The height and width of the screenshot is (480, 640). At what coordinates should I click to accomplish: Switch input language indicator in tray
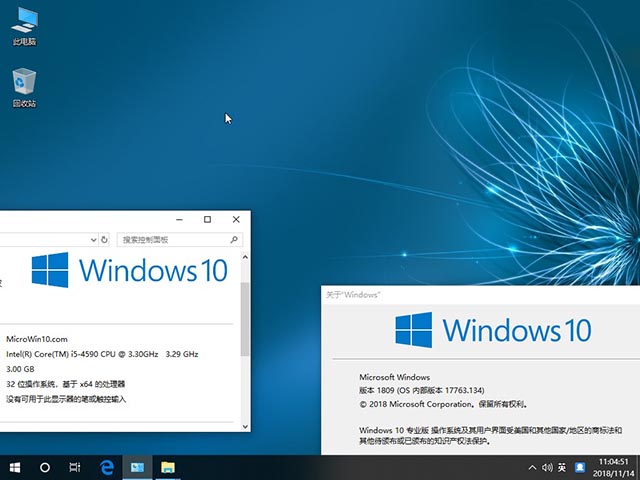click(x=562, y=468)
